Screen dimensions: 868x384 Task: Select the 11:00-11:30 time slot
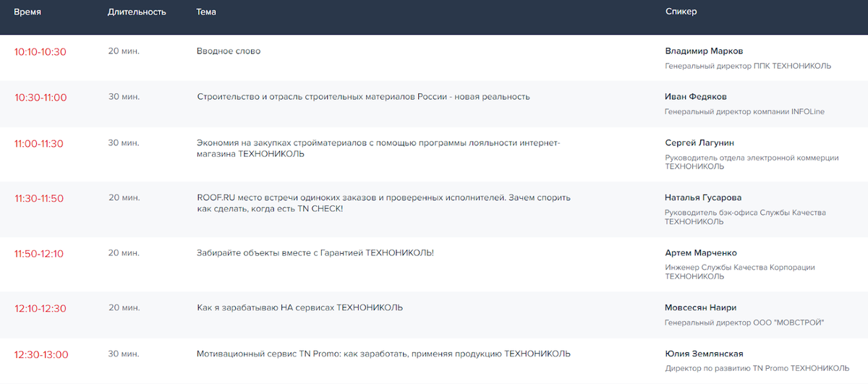coord(39,143)
